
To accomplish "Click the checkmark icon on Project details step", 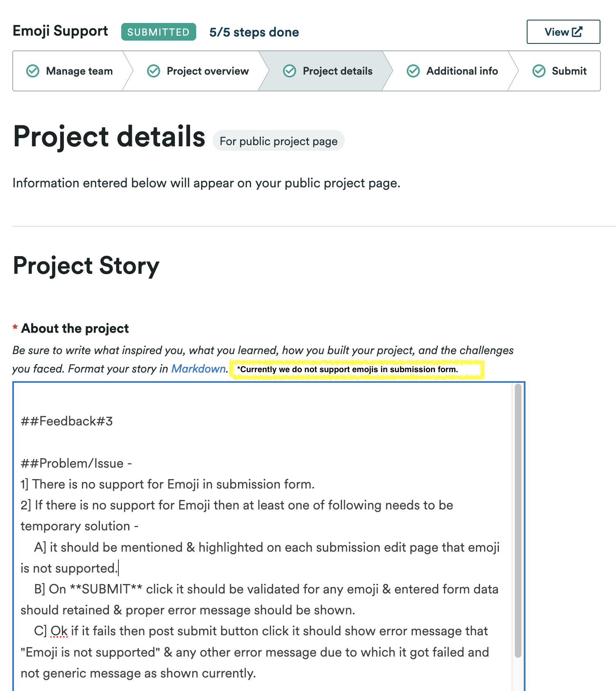I will pyautogui.click(x=290, y=71).
